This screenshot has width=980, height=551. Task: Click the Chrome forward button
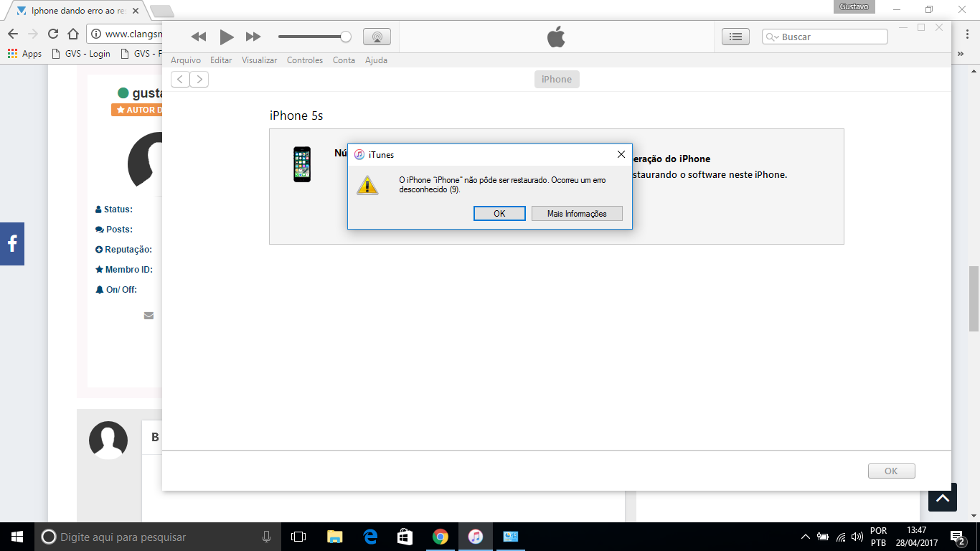click(x=33, y=34)
